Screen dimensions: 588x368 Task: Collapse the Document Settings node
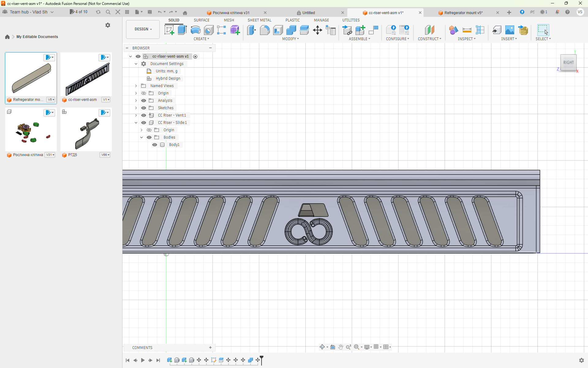pos(136,64)
